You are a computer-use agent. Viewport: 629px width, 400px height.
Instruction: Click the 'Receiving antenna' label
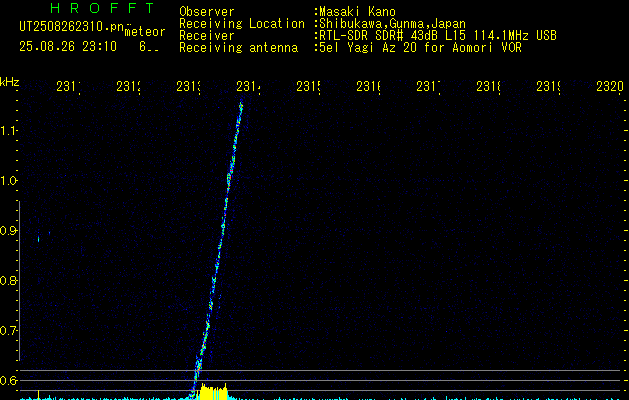pyautogui.click(x=238, y=48)
